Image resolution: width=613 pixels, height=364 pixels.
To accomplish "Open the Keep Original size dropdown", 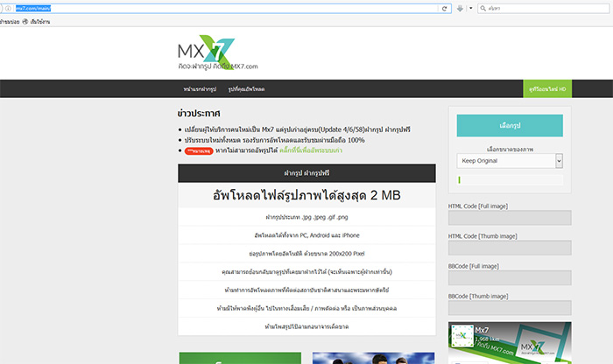I will (510, 161).
